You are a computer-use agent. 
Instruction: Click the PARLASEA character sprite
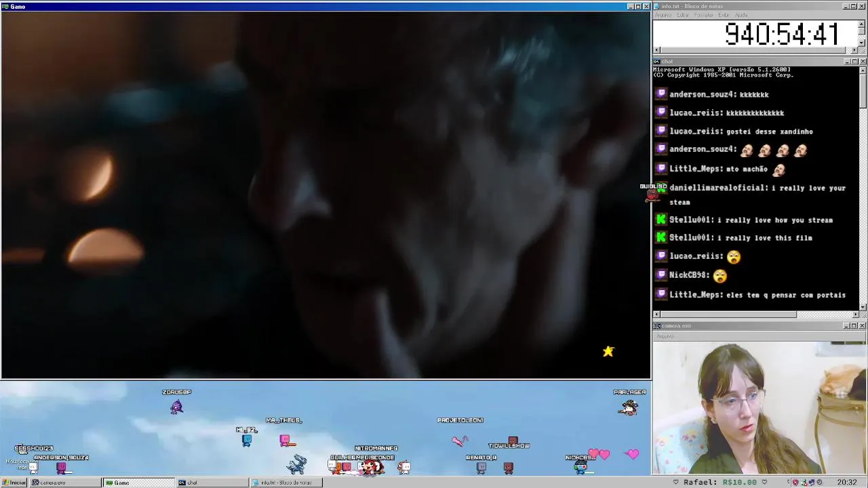click(x=629, y=407)
